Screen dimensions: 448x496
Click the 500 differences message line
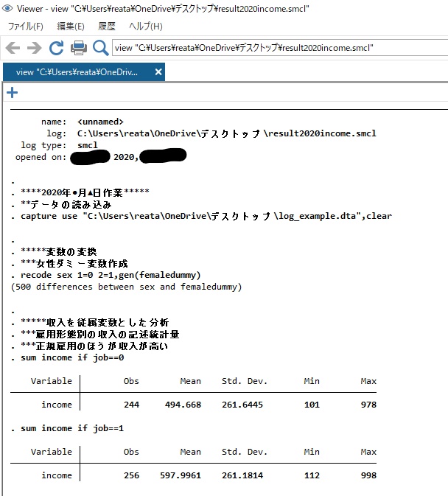126,287
